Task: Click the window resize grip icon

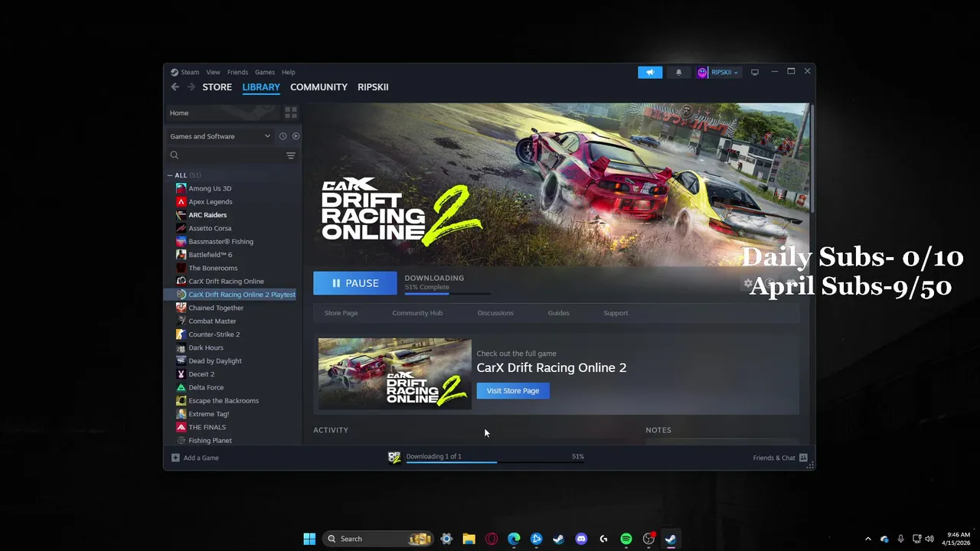Action: [x=810, y=465]
